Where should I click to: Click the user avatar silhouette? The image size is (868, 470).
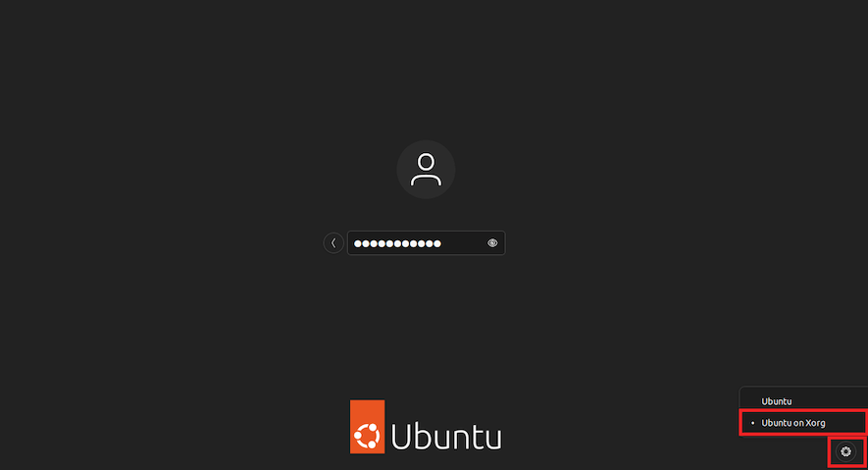tap(426, 170)
